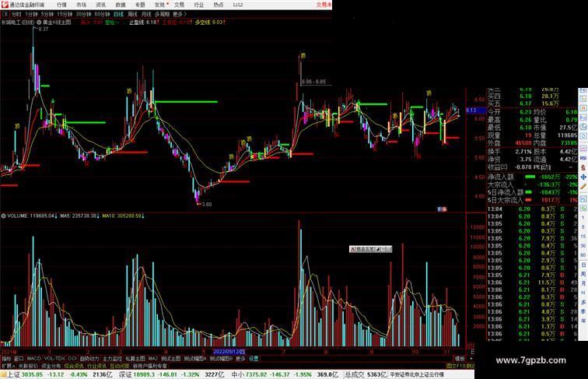Select the 周线 weekly period
The height and width of the screenshot is (379, 588).
[x=133, y=14]
